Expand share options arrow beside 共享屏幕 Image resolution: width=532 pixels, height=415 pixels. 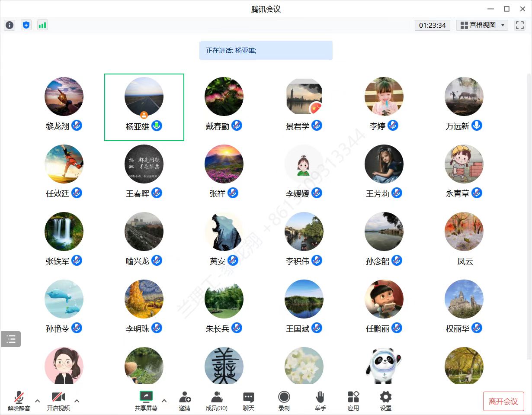[164, 401]
